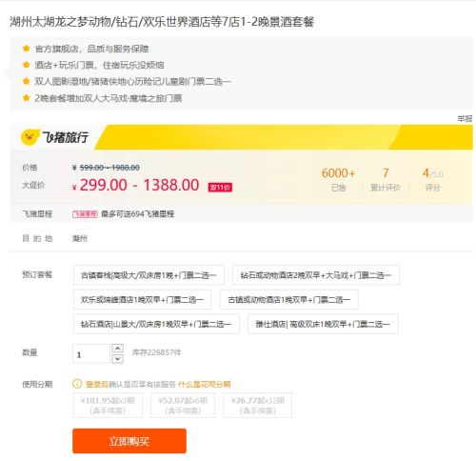Select the 6-period installment option
Screen dimensions: 476x461
click(x=183, y=405)
